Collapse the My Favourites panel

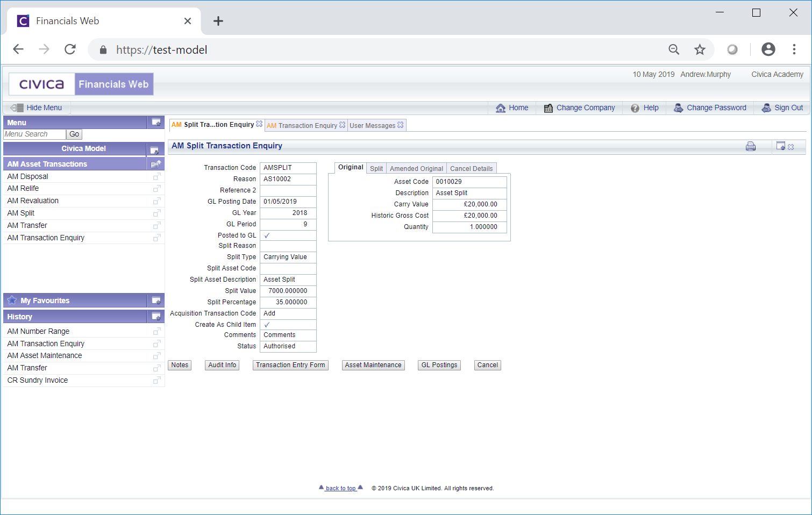pyautogui.click(x=156, y=301)
